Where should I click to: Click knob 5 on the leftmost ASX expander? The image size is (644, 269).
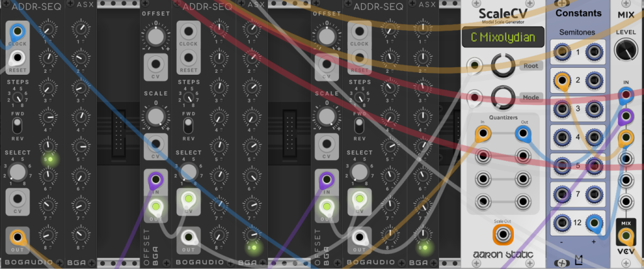click(81, 146)
